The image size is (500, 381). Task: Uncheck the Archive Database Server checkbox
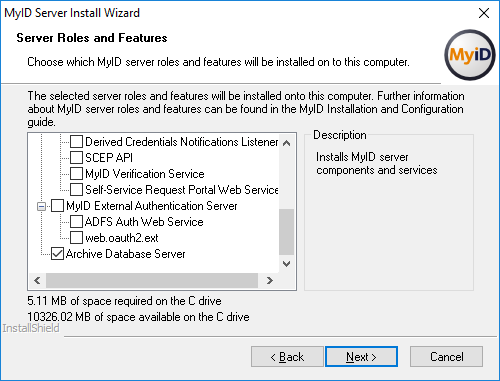(57, 254)
